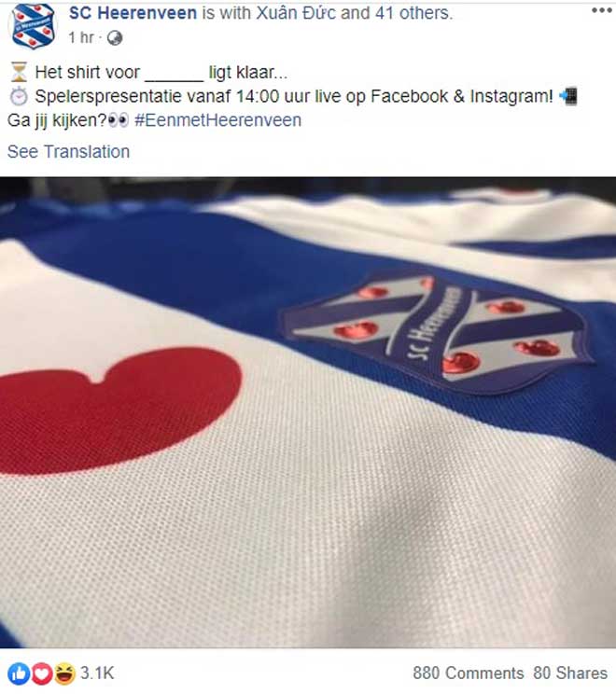Click the mobile phone emoji in post

coord(568,96)
